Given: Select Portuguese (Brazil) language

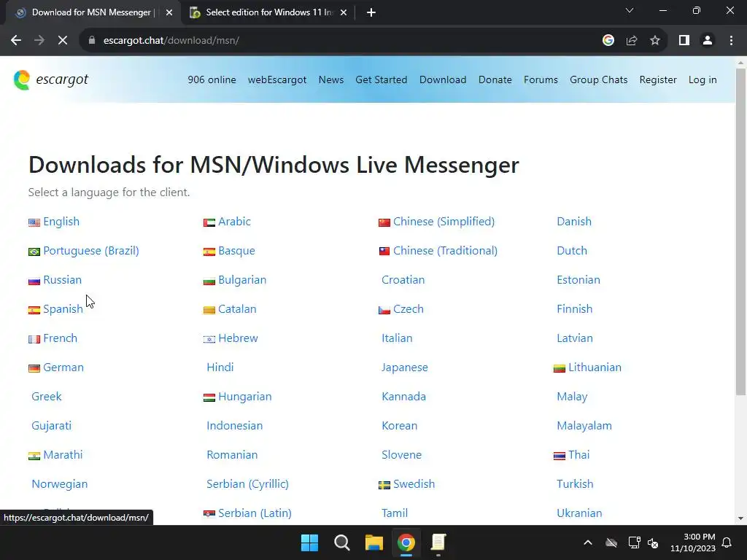Looking at the screenshot, I should coord(91,251).
